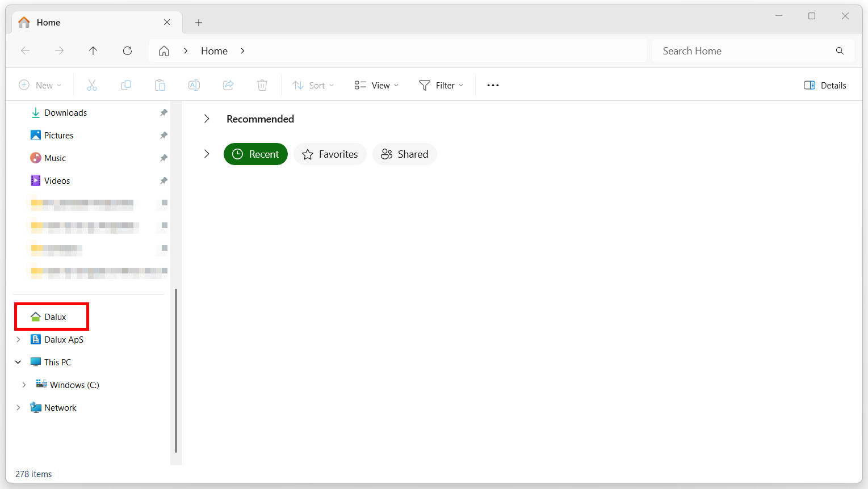This screenshot has height=489, width=868.
Task: Click the Paste icon on the toolbar
Action: click(x=160, y=85)
